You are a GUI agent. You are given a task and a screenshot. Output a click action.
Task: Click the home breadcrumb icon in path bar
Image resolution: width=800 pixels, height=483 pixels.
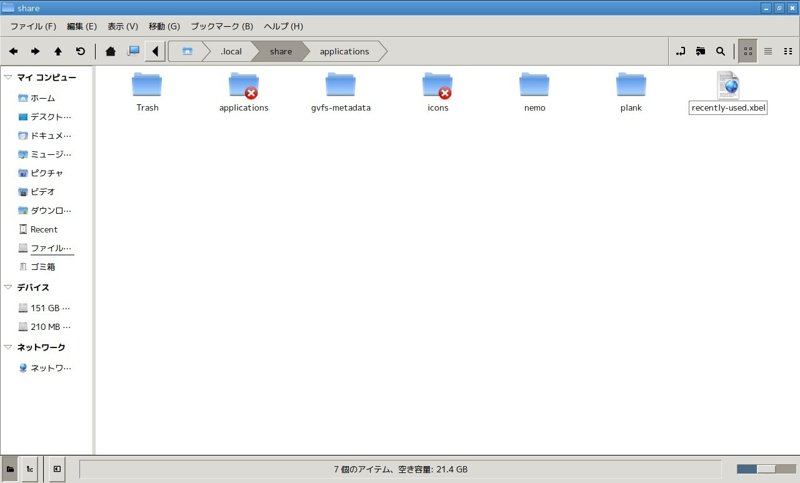point(187,51)
